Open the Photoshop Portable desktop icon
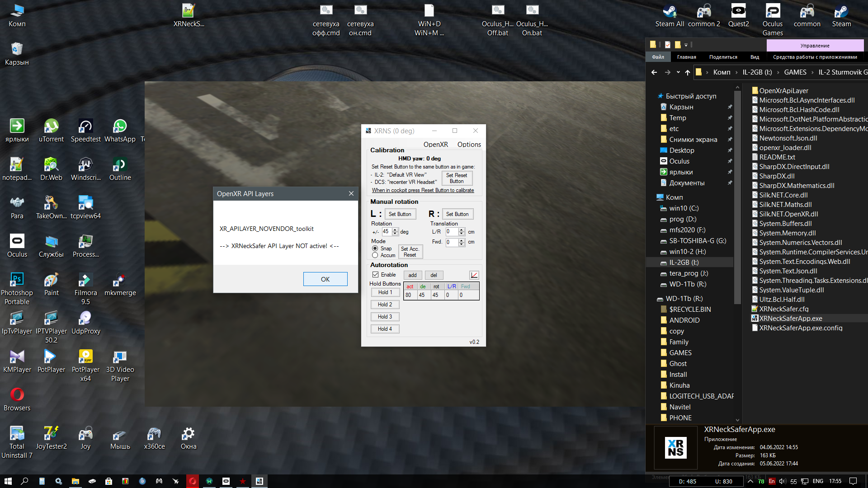 pos(17,289)
